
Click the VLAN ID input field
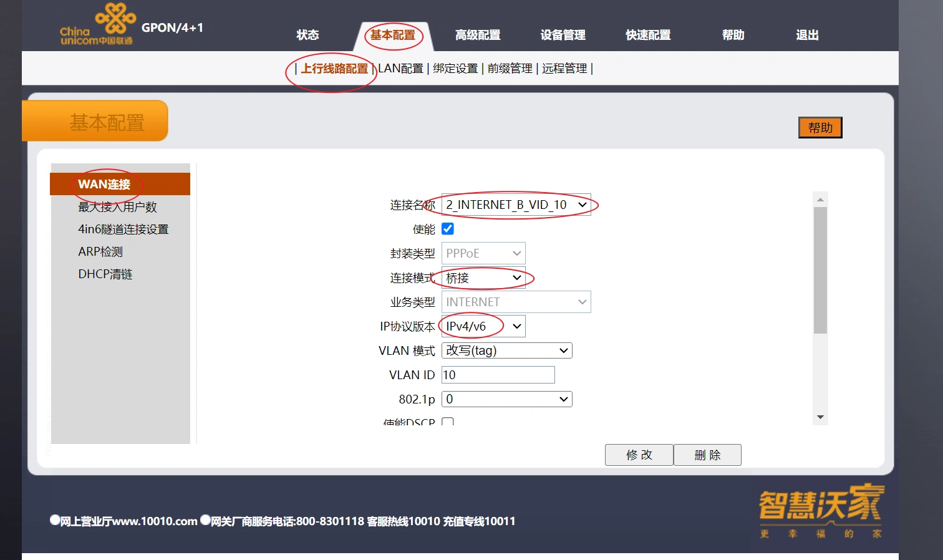pyautogui.click(x=498, y=375)
